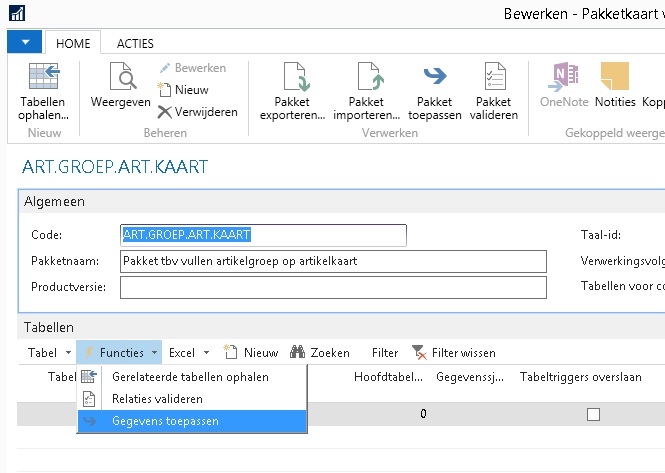Toggle the Tabeltriggers overslaan checkbox
Screen dimensions: 665x473
point(593,414)
